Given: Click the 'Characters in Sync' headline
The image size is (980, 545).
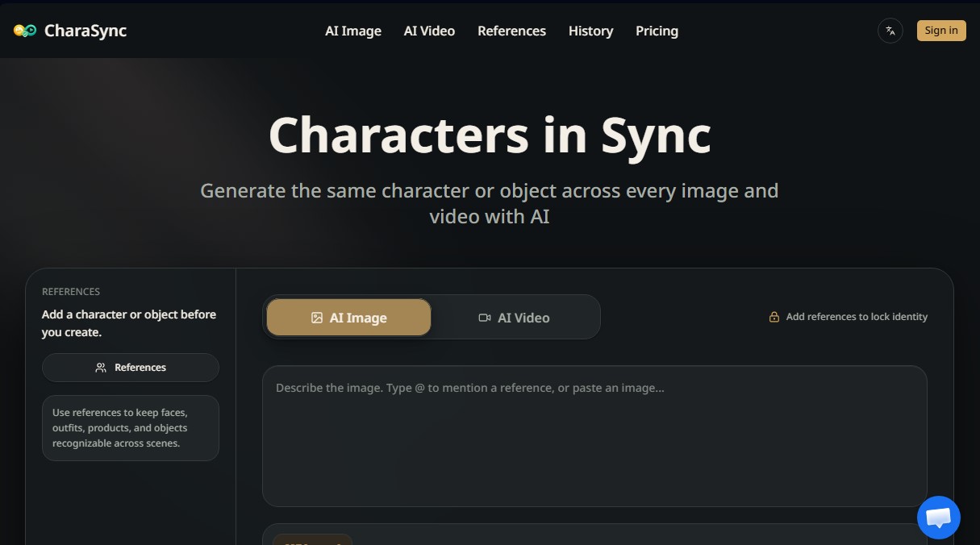Looking at the screenshot, I should coord(490,135).
